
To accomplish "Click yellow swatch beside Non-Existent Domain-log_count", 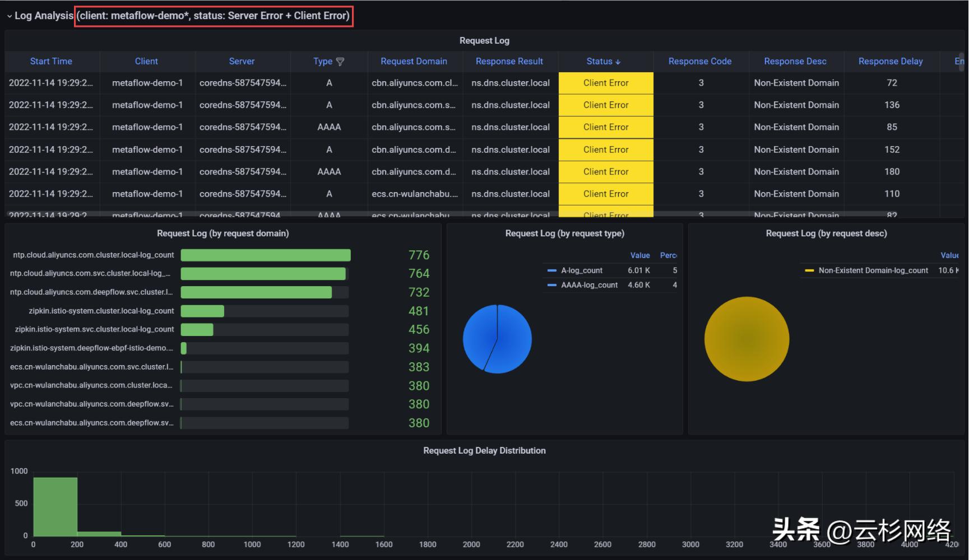I will click(x=809, y=270).
